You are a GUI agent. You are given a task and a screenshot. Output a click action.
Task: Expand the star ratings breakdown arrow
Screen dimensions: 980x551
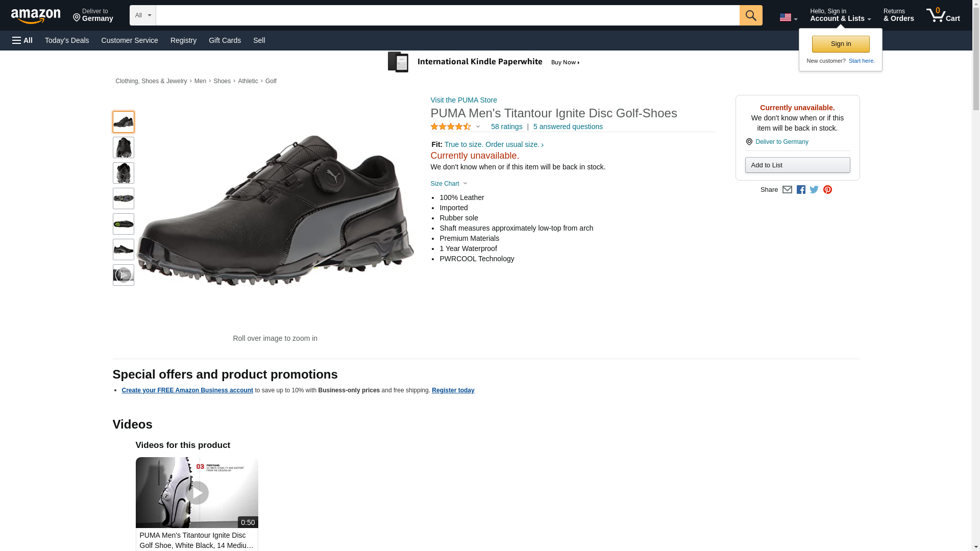coord(478,127)
